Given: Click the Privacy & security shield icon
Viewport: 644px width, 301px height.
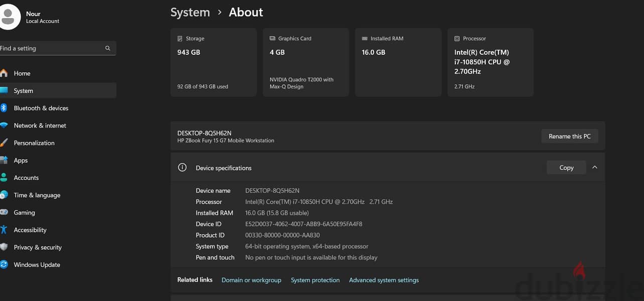Looking at the screenshot, I should [4, 247].
